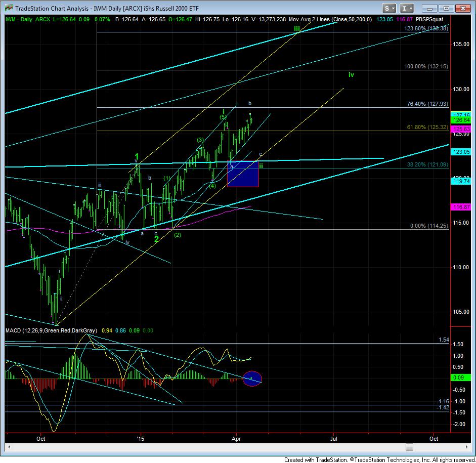
Task: Click the horizontal scrollbar right arrow
Action: pyautogui.click(x=467, y=447)
